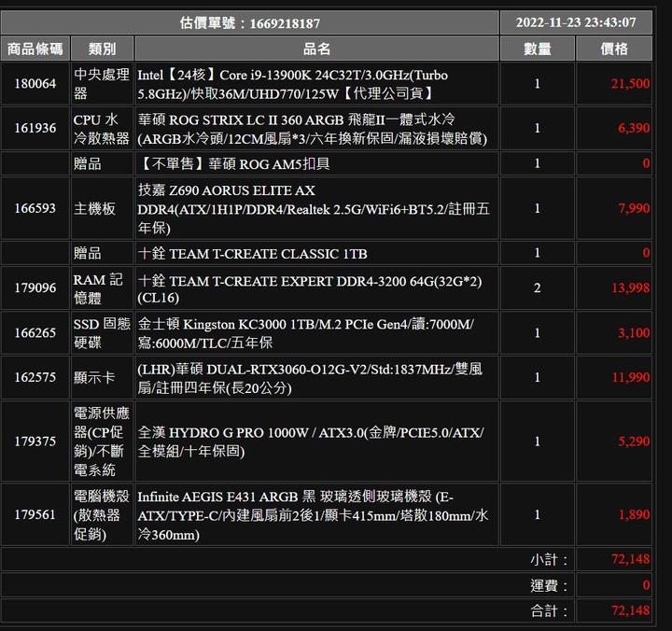This screenshot has height=631, width=672.
Task: Click the price 1,890
Action: tap(634, 515)
